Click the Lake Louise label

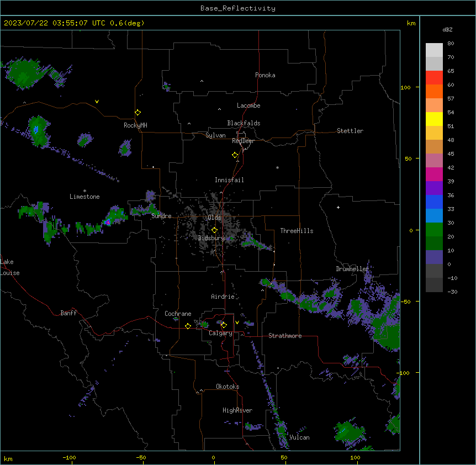tap(10, 267)
